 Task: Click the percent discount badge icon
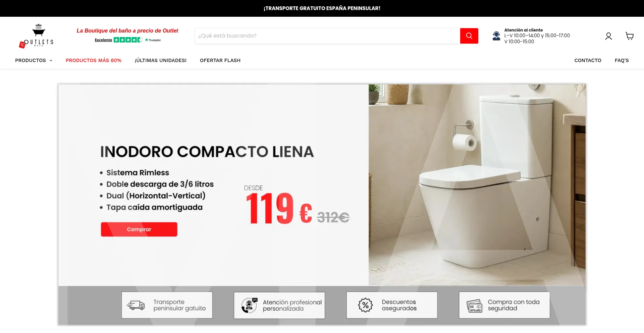pos(365,305)
